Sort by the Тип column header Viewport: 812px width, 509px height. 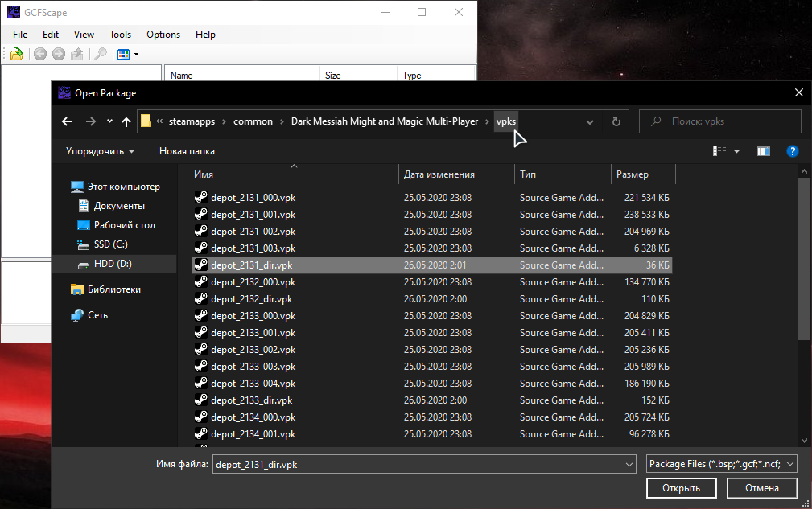[x=563, y=174]
